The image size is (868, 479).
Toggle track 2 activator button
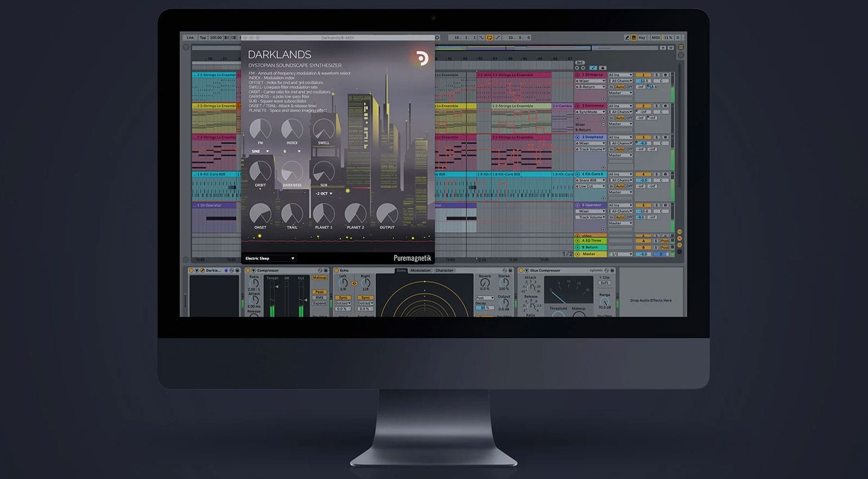pos(643,106)
